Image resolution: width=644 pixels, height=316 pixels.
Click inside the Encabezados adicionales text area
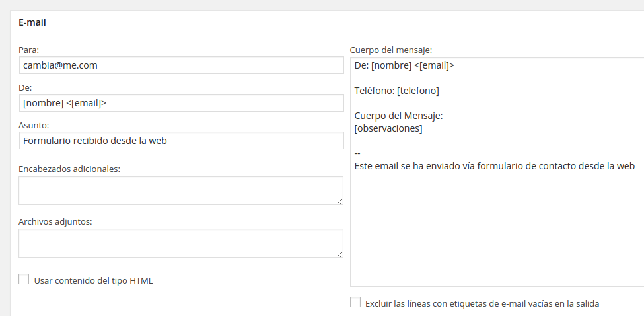click(x=181, y=190)
